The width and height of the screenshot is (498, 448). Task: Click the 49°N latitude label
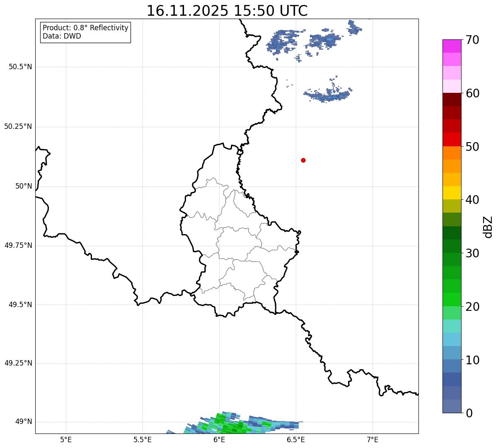24,422
